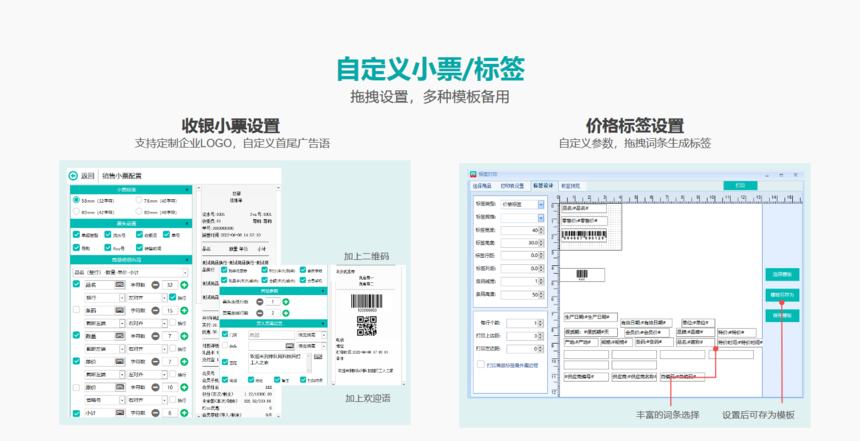Open keyboard icon in the 数量 row
The height and width of the screenshot is (441, 860).
(120, 336)
